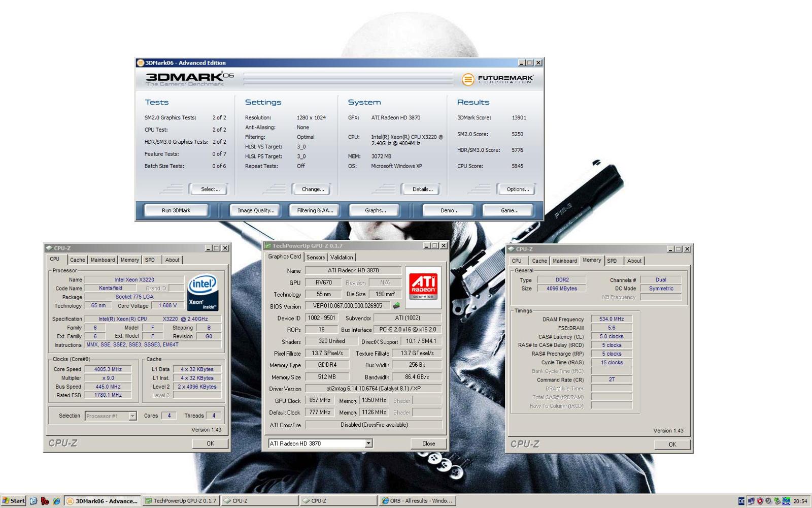
Task: Switch to 3DMark06 taskbar button
Action: [x=103, y=501]
